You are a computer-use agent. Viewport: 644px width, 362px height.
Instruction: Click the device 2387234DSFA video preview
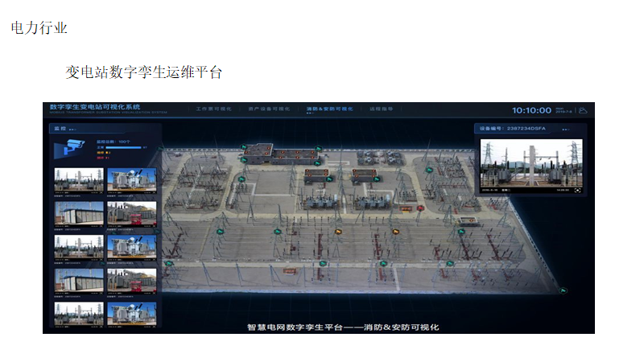[530, 163]
